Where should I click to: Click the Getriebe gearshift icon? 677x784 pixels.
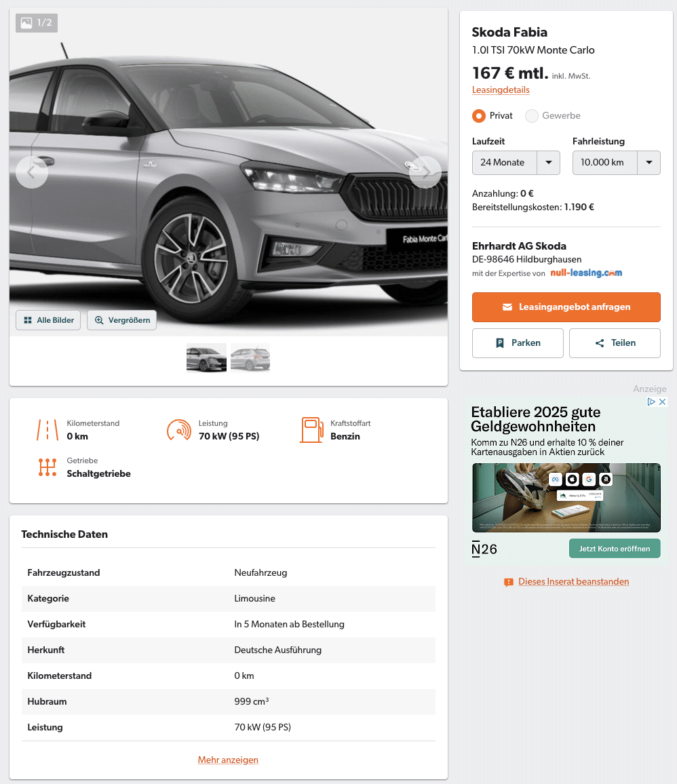click(x=47, y=467)
